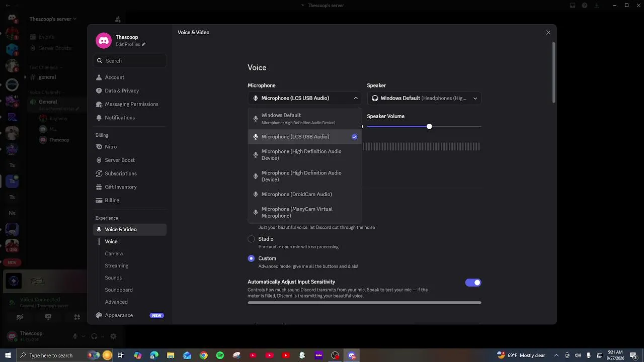Image resolution: width=644 pixels, height=362 pixels.
Task: Select Microphone (LCS USB Audio) option
Action: pos(304,137)
